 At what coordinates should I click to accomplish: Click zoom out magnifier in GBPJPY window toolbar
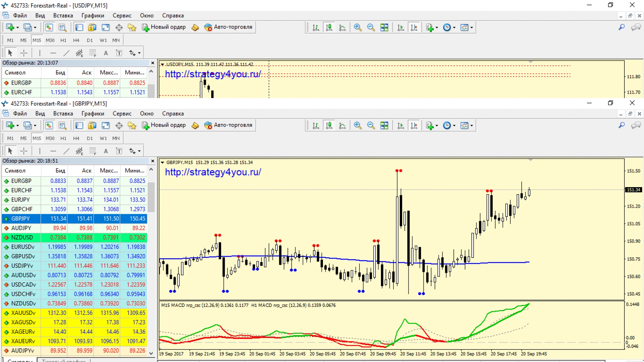[371, 125]
